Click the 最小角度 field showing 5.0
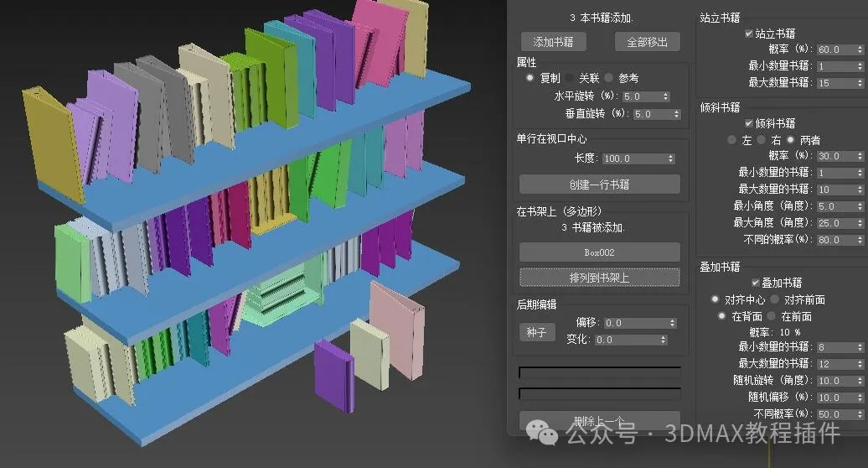 coord(836,206)
